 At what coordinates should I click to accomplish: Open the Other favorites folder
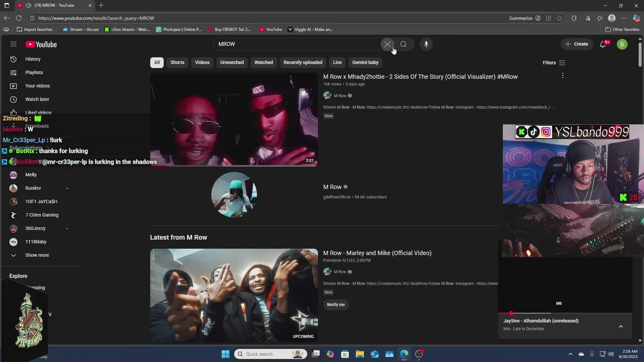pos(622,30)
